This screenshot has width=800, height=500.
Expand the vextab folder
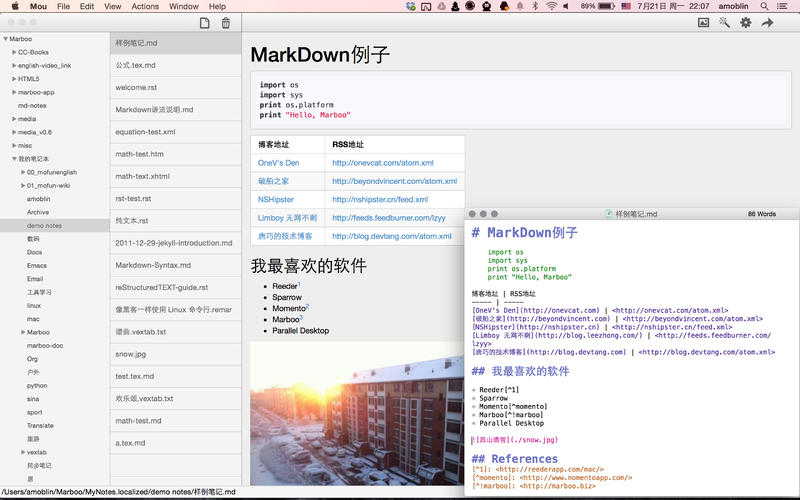(23, 452)
